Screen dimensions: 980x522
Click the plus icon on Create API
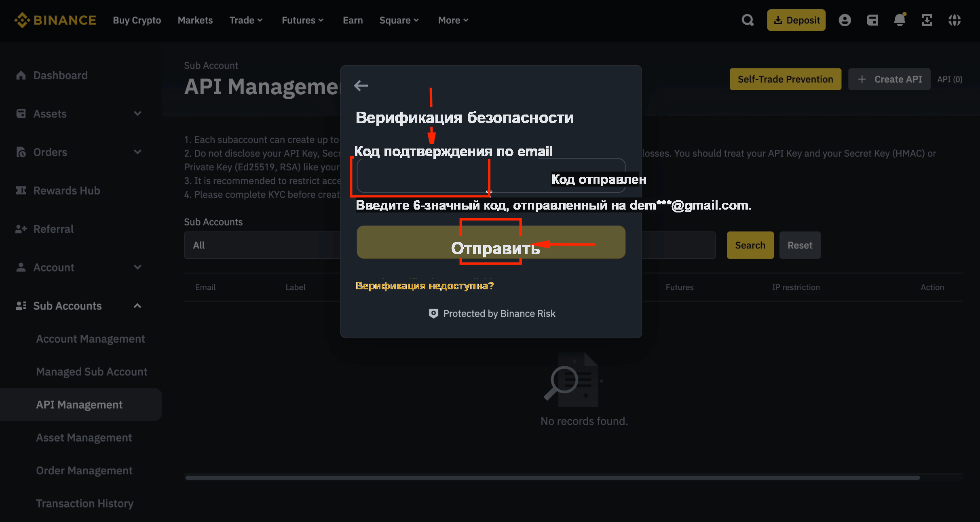point(862,79)
